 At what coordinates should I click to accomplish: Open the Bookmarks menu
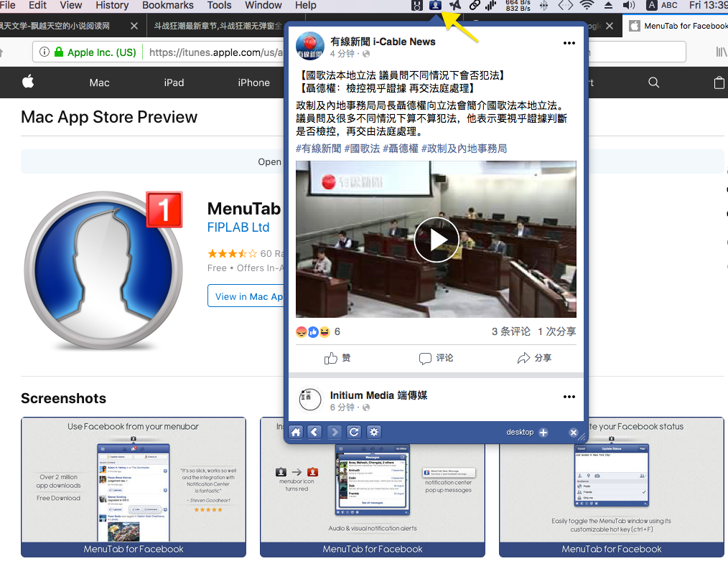168,5
